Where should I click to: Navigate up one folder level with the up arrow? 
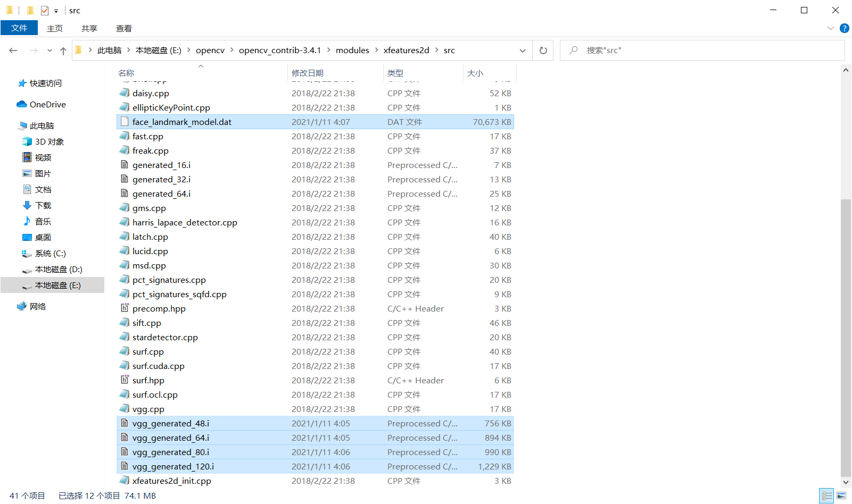coord(63,50)
